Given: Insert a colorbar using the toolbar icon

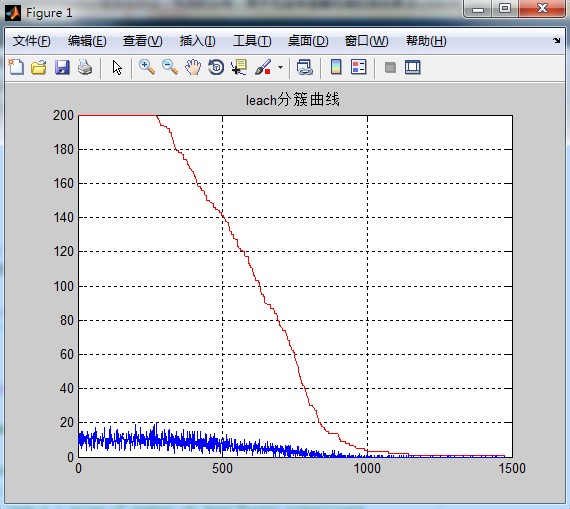Looking at the screenshot, I should click(336, 67).
